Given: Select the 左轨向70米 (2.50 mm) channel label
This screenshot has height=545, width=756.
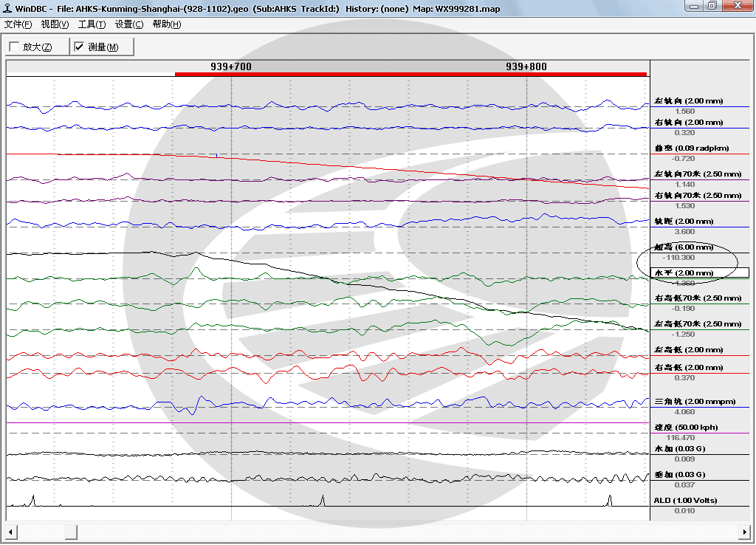Looking at the screenshot, I should pos(698,174).
